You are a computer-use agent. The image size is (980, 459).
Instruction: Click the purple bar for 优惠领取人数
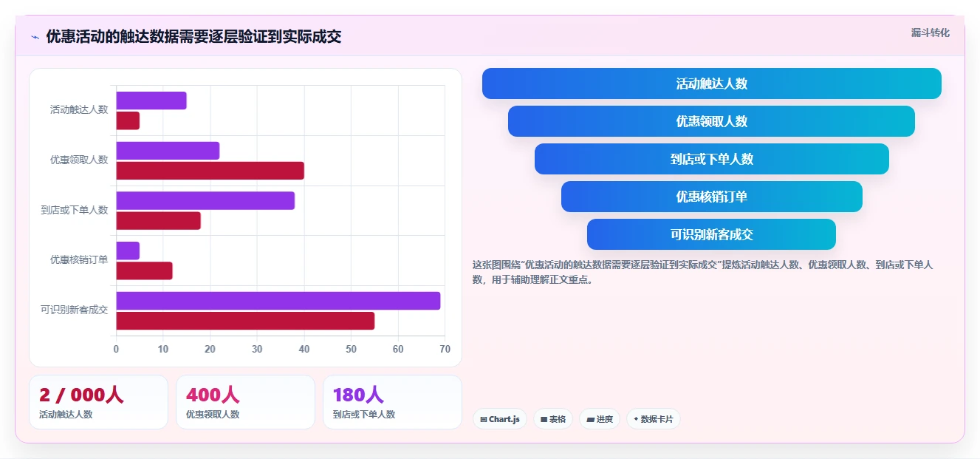tap(168, 151)
